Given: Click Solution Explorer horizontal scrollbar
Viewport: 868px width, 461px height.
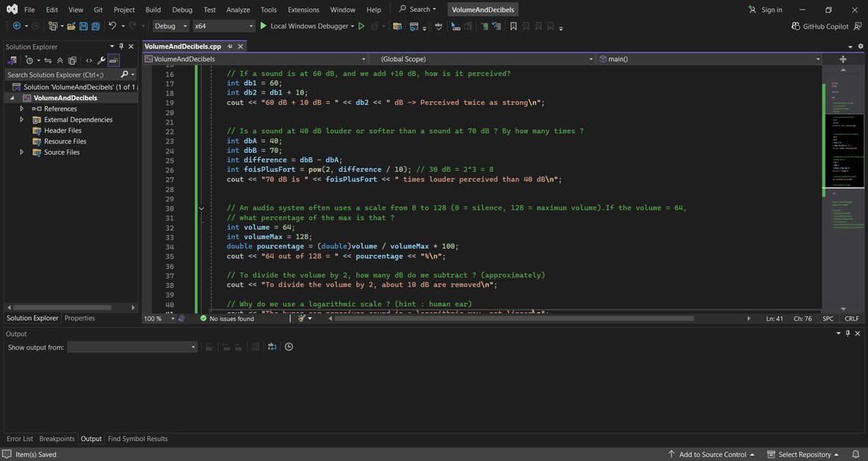Looking at the screenshot, I should tap(62, 307).
